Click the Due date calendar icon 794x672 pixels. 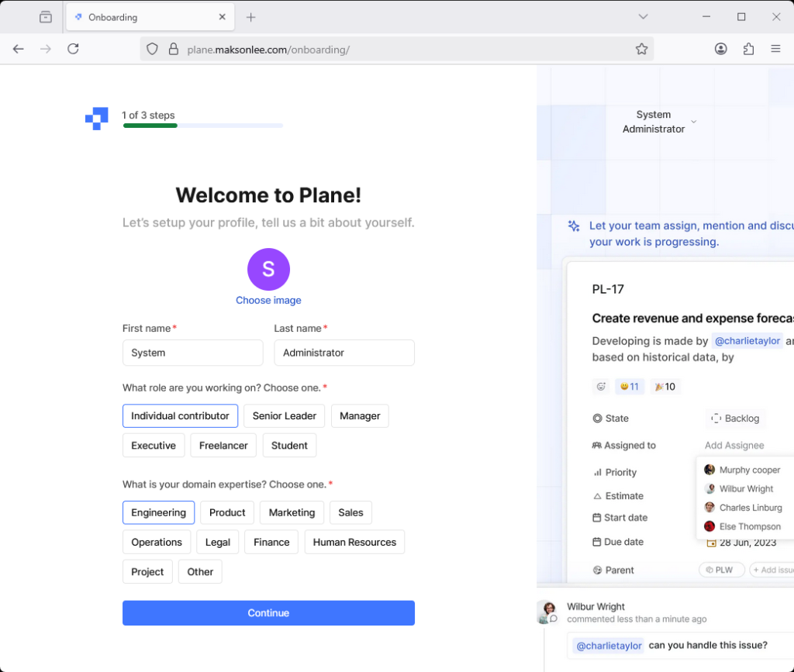coord(597,542)
